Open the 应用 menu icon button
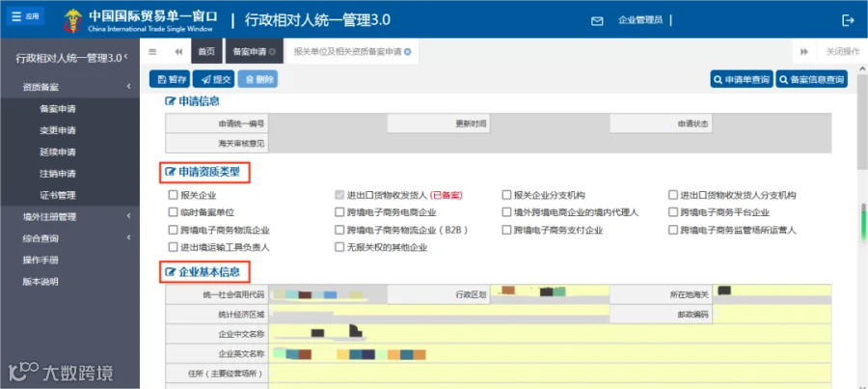Viewport: 868px width, 389px height. 25,16
